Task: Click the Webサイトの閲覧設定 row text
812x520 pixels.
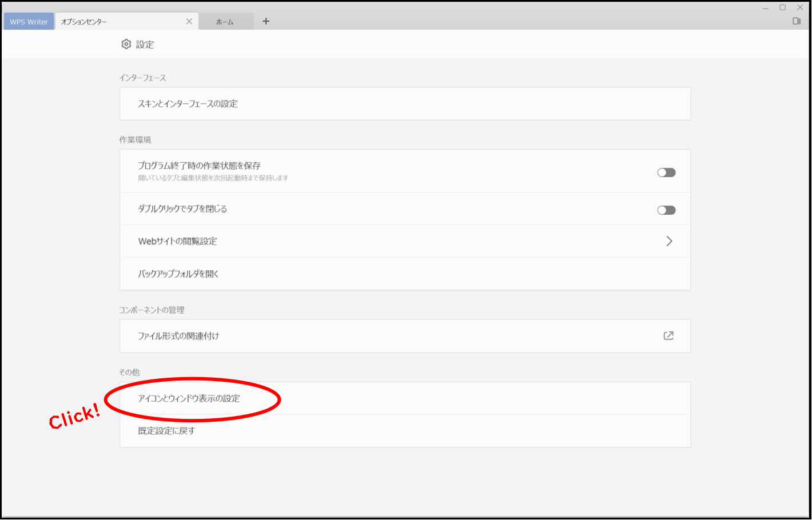Action: point(178,241)
